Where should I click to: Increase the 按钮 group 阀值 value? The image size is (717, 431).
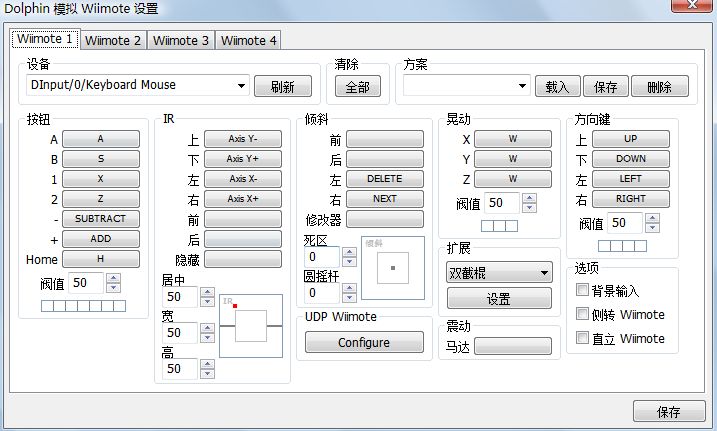pos(113,278)
